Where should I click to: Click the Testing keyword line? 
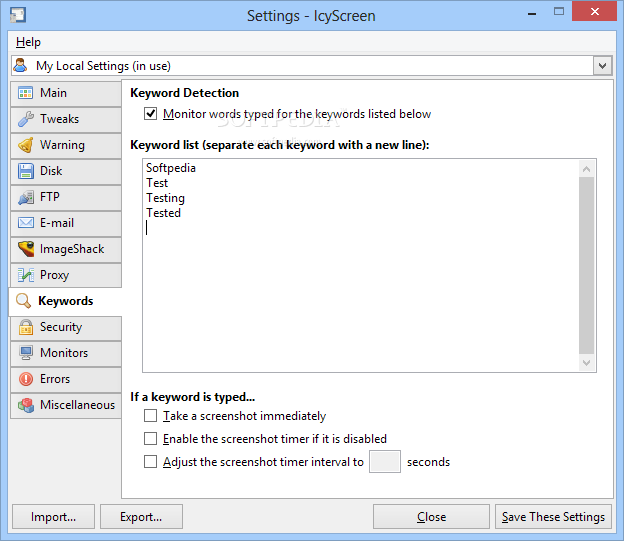[165, 198]
